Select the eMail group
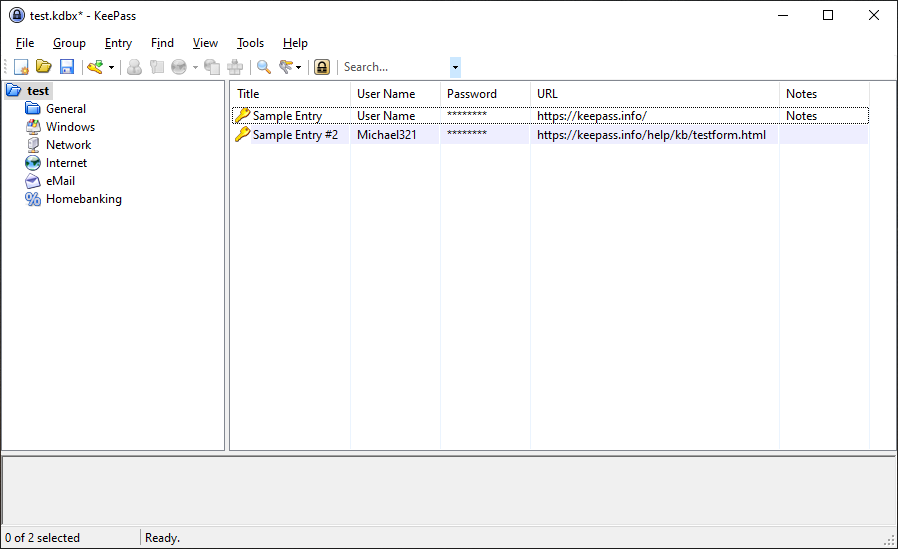Screen dimensions: 898x549 pyautogui.click(x=60, y=181)
